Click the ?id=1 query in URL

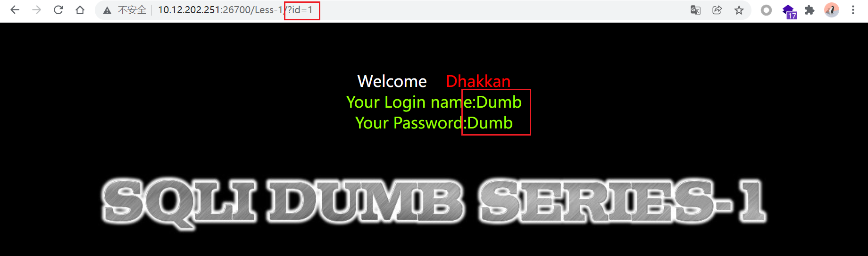pos(300,10)
